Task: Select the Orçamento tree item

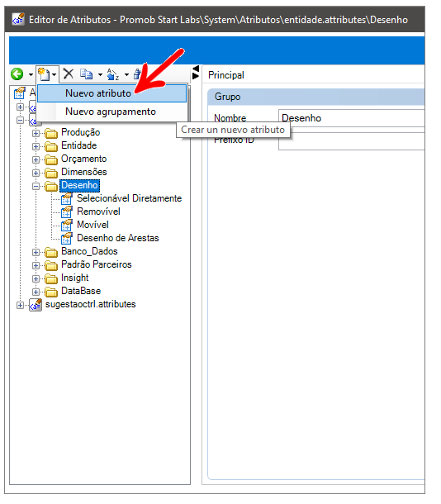Action: pos(84,159)
